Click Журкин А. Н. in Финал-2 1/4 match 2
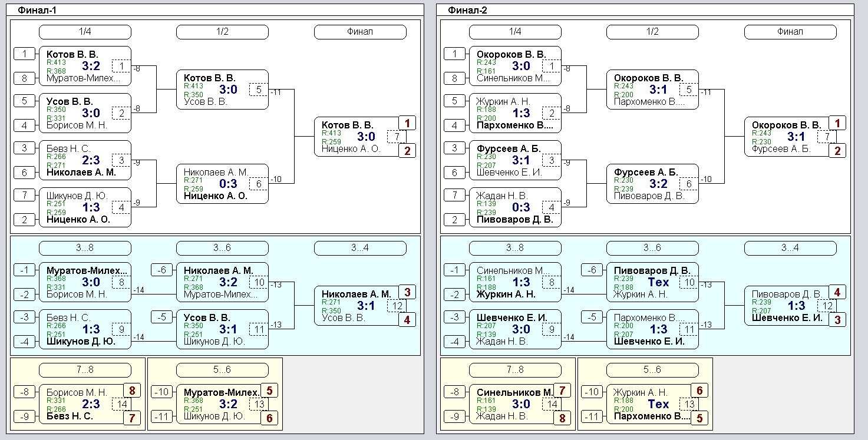 click(x=503, y=102)
